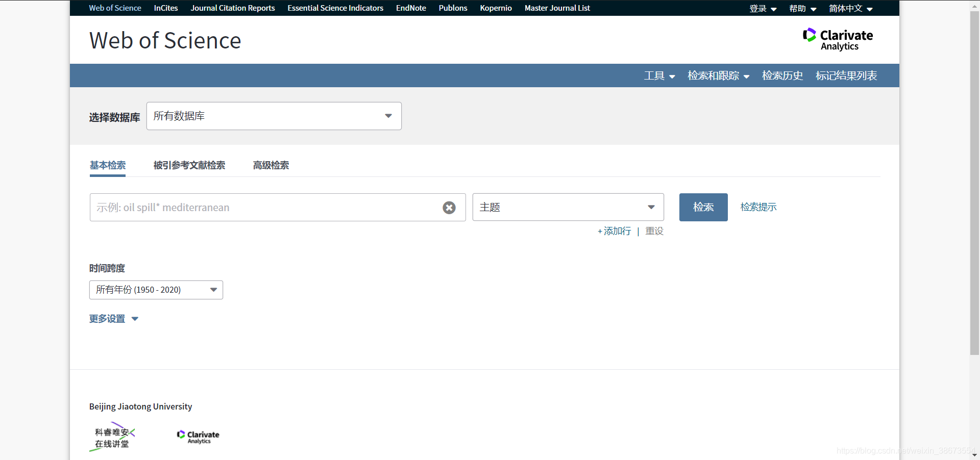Click +添加行 to add a search row
The width and height of the screenshot is (980, 460).
pyautogui.click(x=615, y=231)
